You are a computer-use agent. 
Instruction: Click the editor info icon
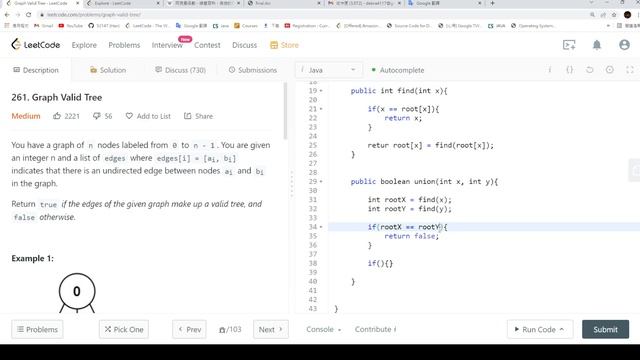click(549, 70)
